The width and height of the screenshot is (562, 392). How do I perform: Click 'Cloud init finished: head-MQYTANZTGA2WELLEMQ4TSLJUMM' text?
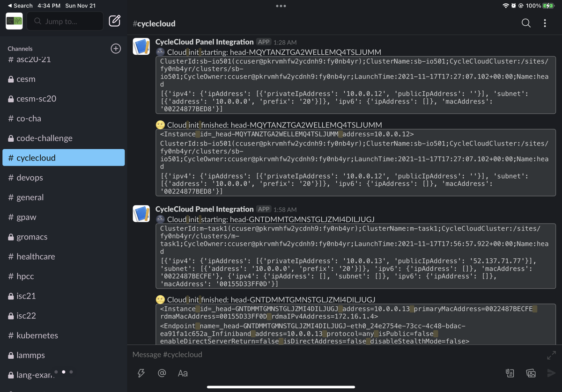coord(274,125)
